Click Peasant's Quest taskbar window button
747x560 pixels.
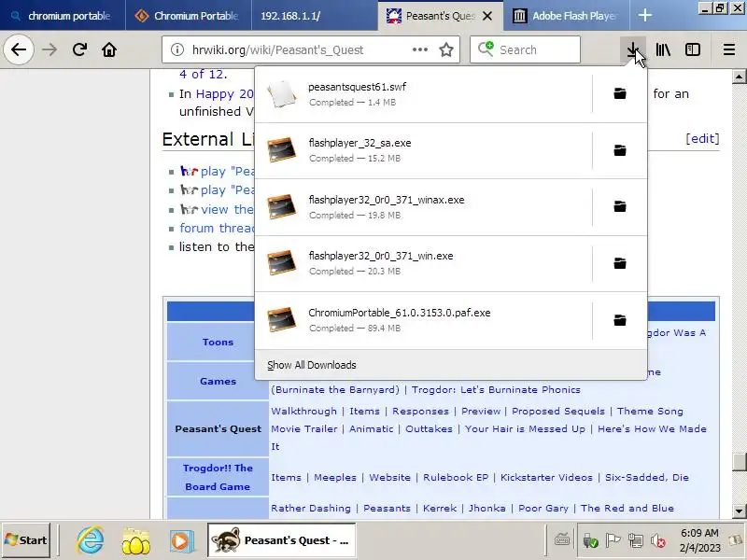282,540
